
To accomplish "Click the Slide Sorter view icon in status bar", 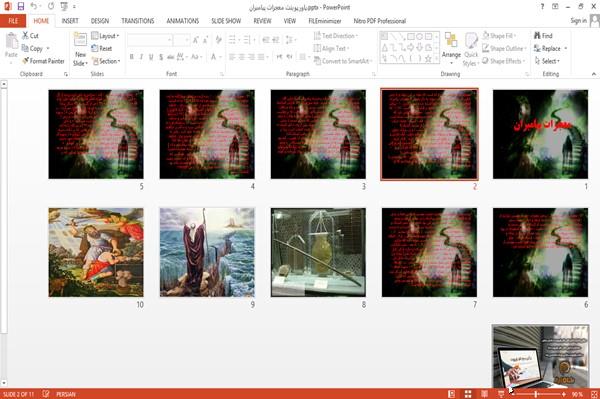I will pos(468,394).
